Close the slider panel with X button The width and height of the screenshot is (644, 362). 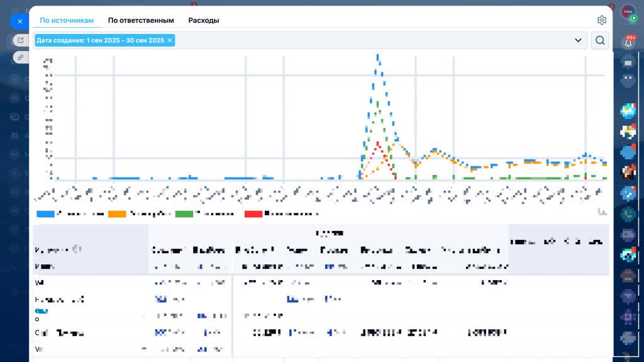20,21
